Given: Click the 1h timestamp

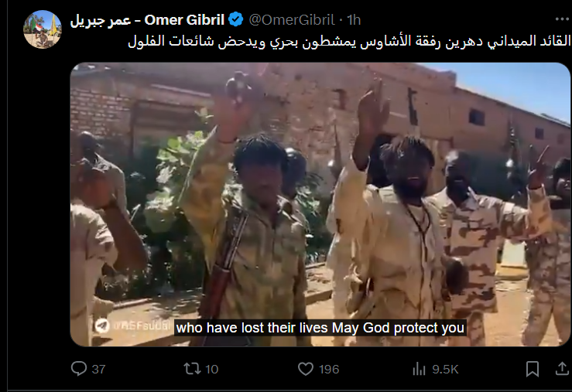Looking at the screenshot, I should (354, 19).
